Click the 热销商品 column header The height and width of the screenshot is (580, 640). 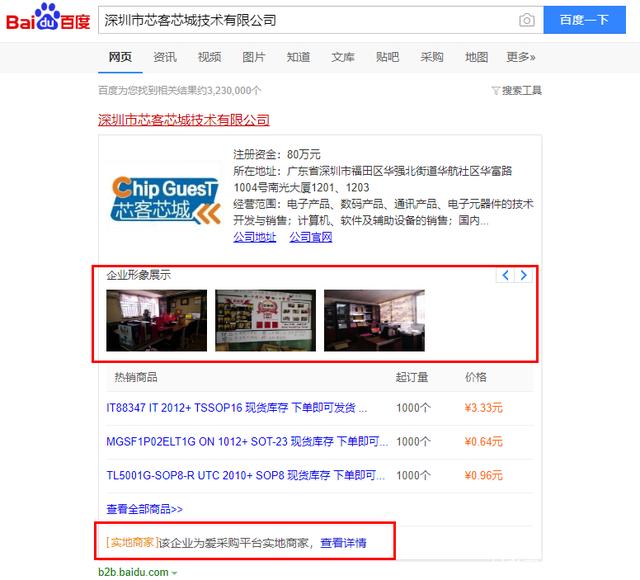point(136,377)
